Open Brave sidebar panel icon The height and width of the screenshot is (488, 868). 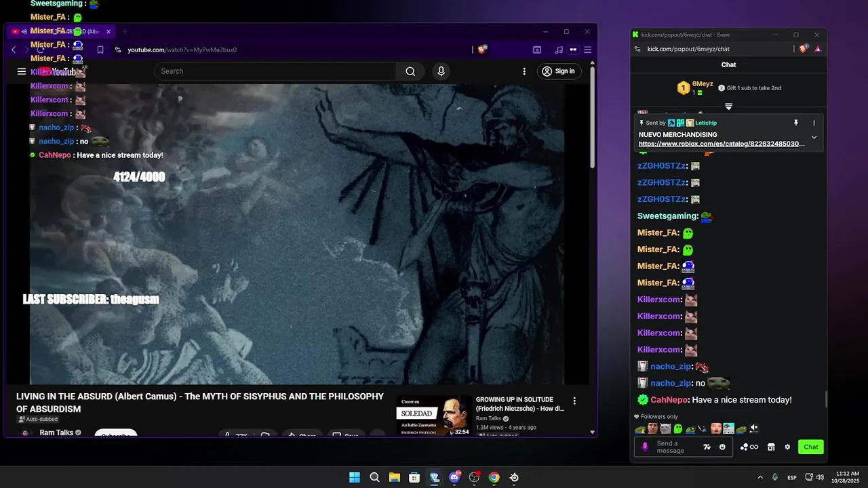[537, 49]
